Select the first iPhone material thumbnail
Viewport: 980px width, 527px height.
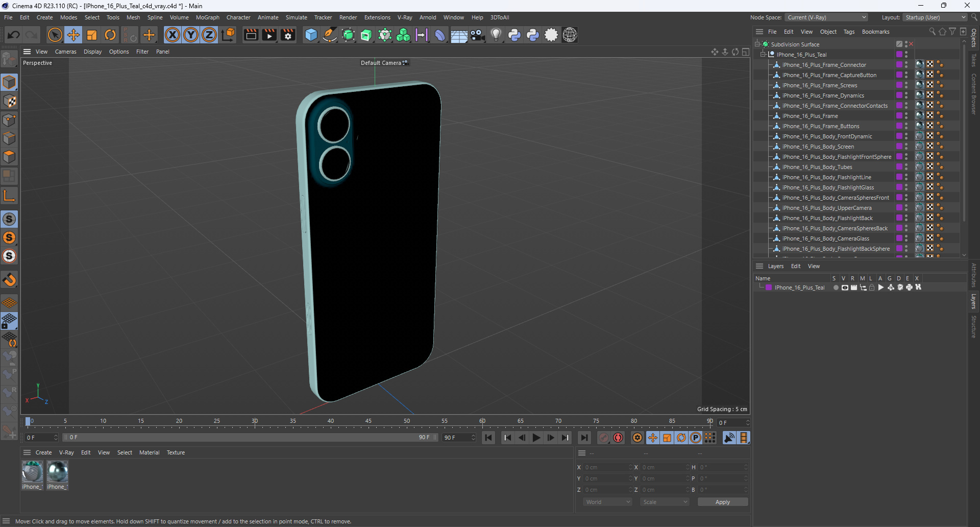[32, 472]
